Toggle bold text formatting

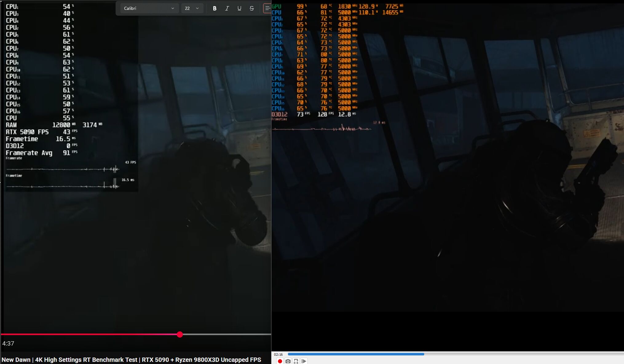[215, 8]
